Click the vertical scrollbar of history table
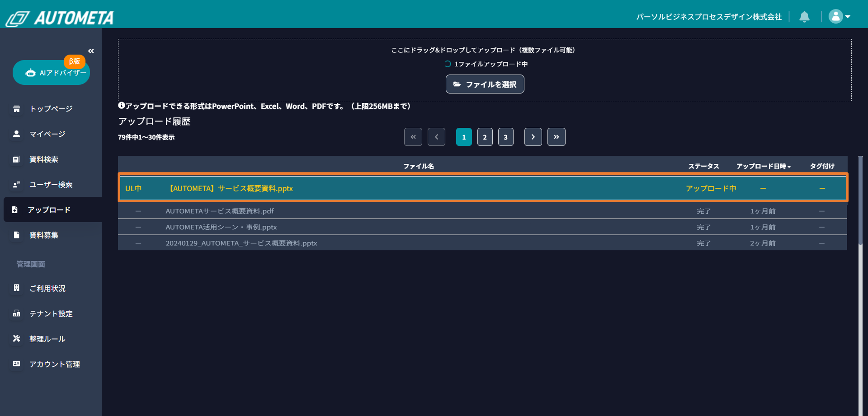Viewport: 868px width, 416px height. pos(860,201)
